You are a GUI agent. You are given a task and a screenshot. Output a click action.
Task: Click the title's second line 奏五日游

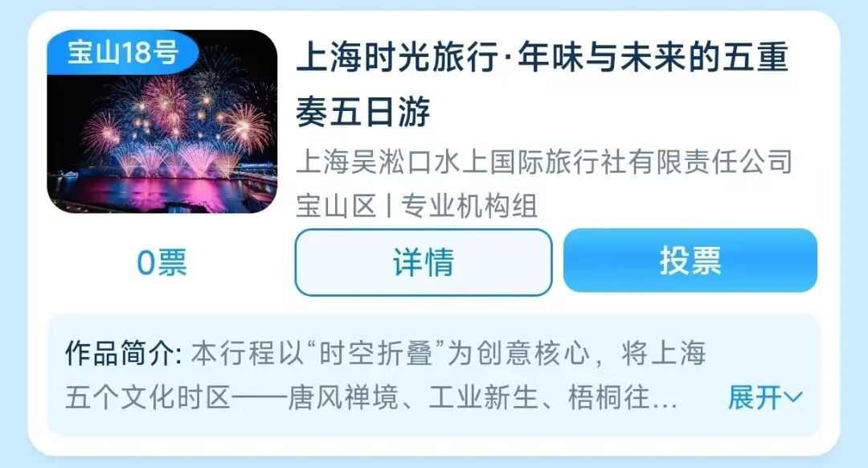tap(362, 111)
